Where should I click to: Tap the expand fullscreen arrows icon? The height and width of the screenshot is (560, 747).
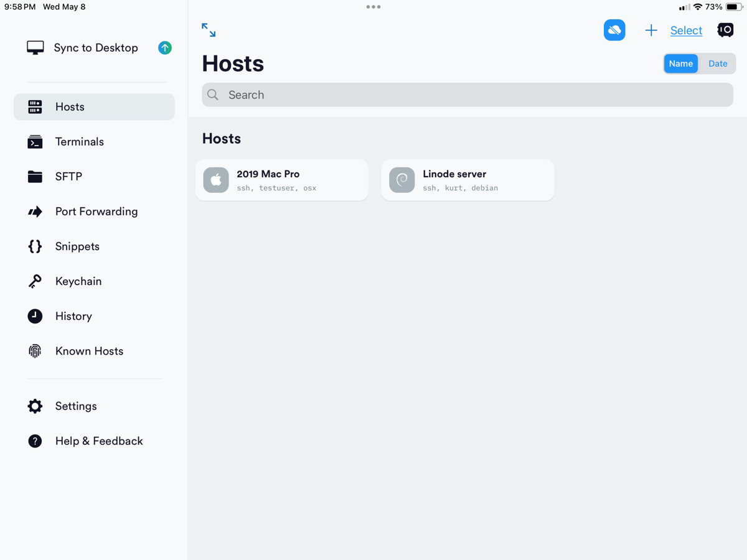coord(209,30)
